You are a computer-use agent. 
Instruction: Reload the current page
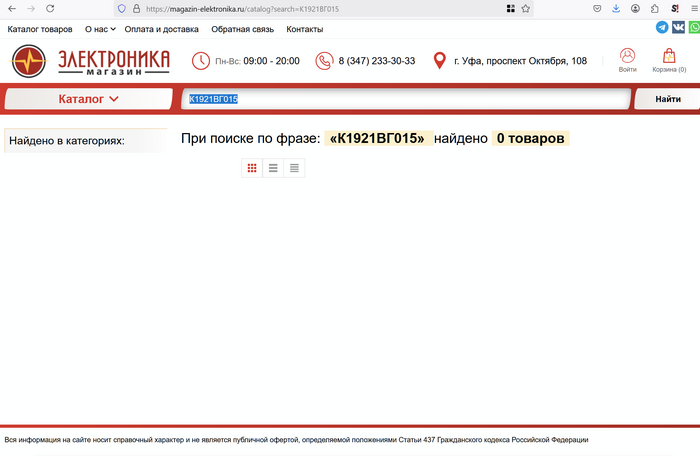[x=50, y=8]
